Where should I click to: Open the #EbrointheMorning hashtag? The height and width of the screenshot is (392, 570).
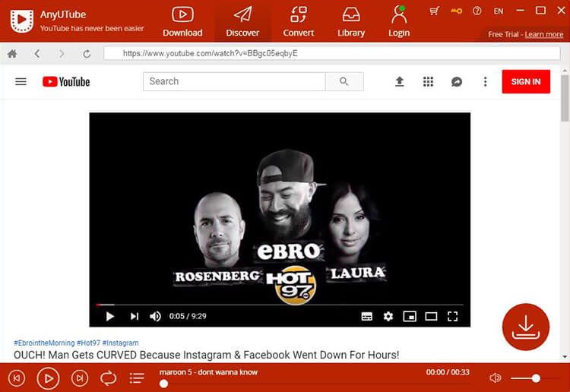pyautogui.click(x=44, y=343)
